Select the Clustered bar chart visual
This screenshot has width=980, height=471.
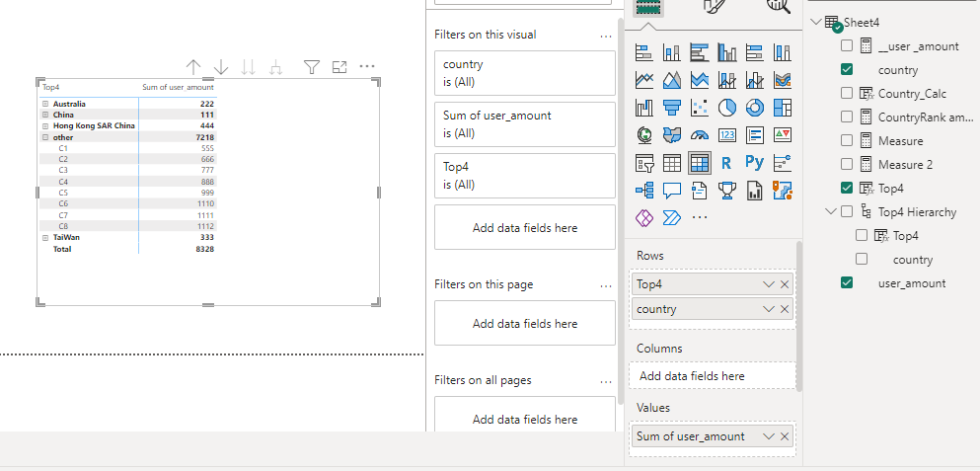point(700,52)
